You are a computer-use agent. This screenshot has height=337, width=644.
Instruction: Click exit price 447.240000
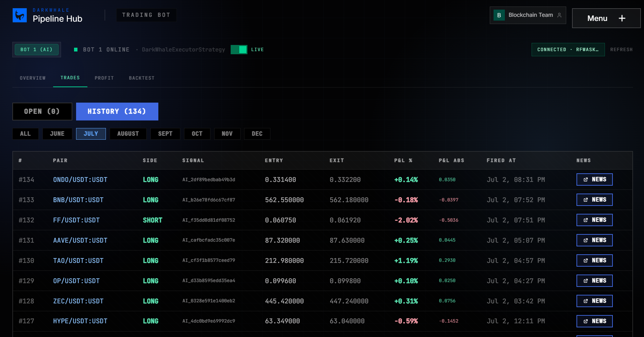tap(349, 301)
